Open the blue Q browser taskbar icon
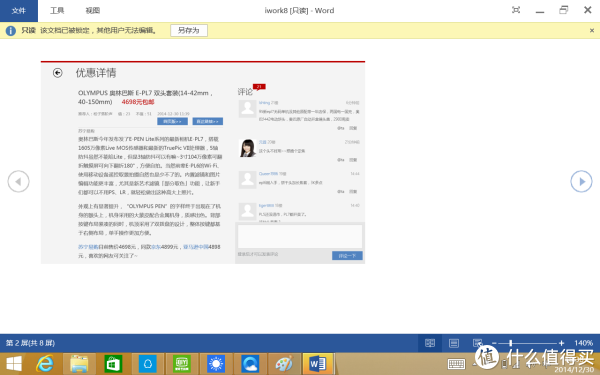This screenshot has height=375, width=600. tap(250, 364)
